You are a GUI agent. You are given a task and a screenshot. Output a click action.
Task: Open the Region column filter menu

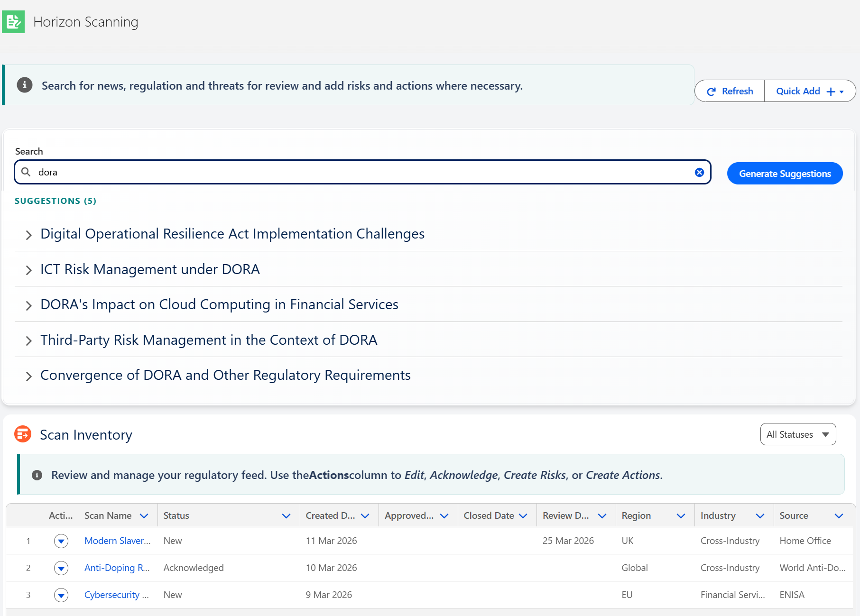(681, 515)
